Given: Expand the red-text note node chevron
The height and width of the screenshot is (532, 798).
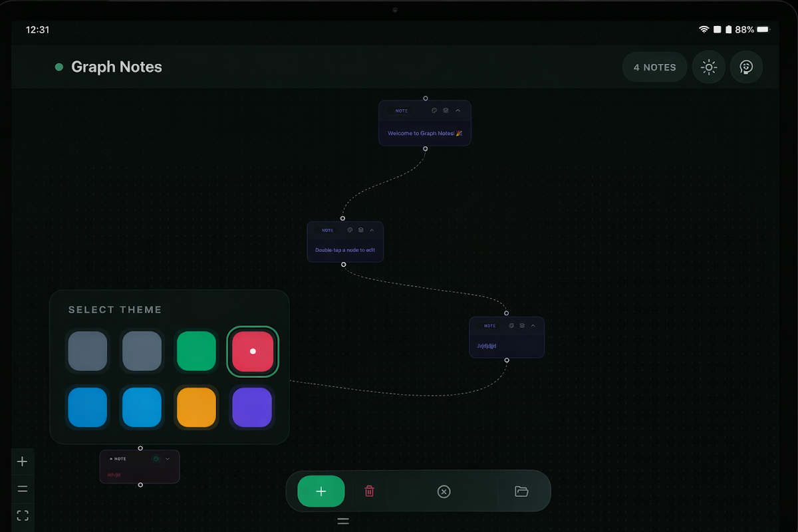Looking at the screenshot, I should tap(168, 459).
